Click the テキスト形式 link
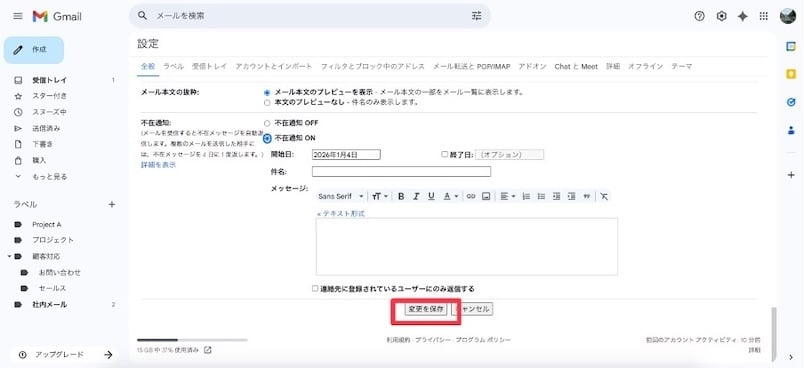The width and height of the screenshot is (804, 368). 340,213
